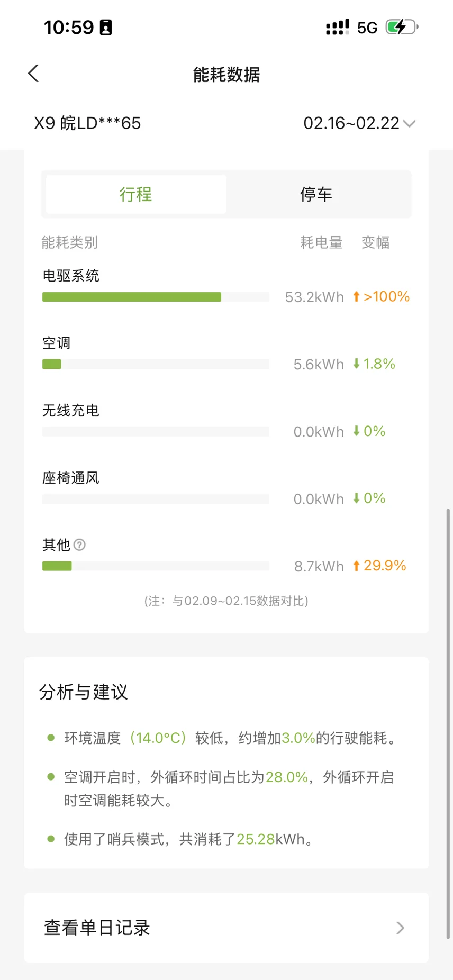This screenshot has width=453, height=980.
Task: Tap the ID card status icon
Action: click(x=106, y=28)
